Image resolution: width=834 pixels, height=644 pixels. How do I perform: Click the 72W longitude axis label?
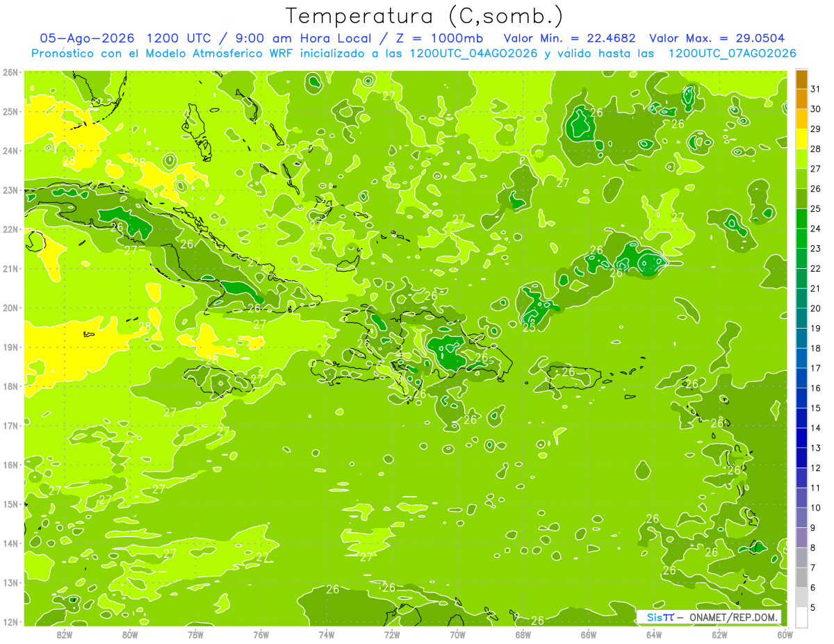[392, 634]
